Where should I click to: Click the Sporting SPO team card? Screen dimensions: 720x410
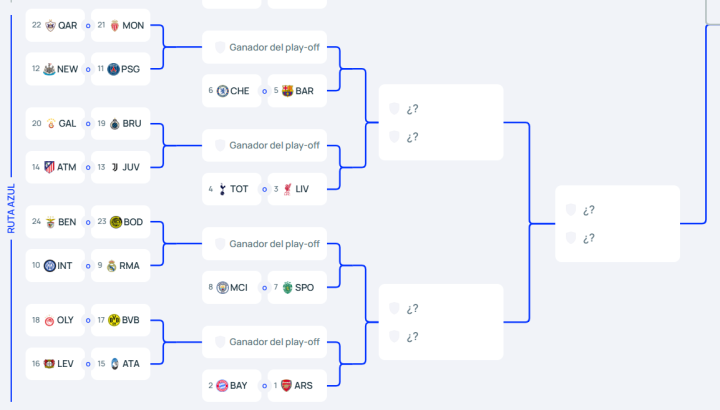click(295, 287)
